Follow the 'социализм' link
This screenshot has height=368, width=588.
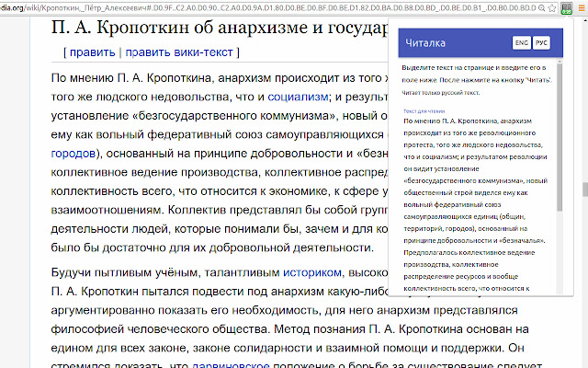click(x=298, y=97)
